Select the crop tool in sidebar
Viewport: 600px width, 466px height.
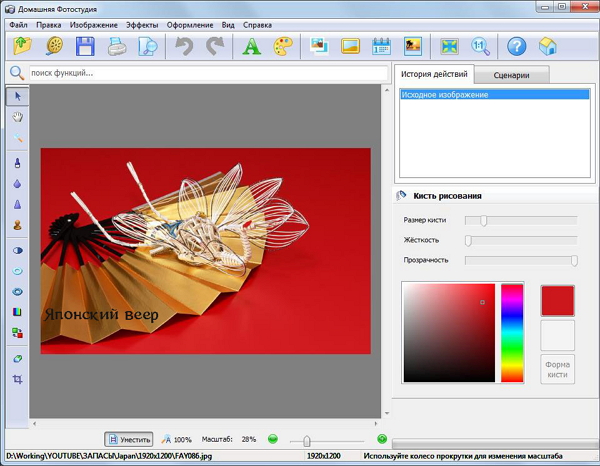[x=18, y=380]
